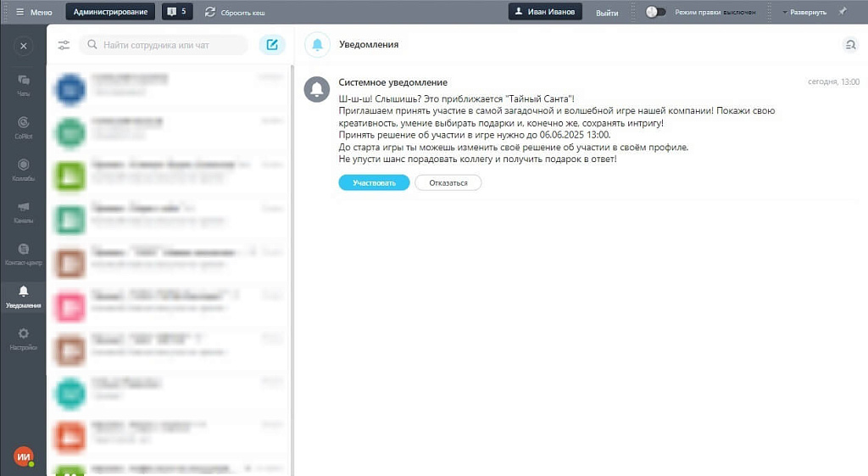The width and height of the screenshot is (868, 476).
Task: Go to Коллабы in the sidebar
Action: coord(23,168)
